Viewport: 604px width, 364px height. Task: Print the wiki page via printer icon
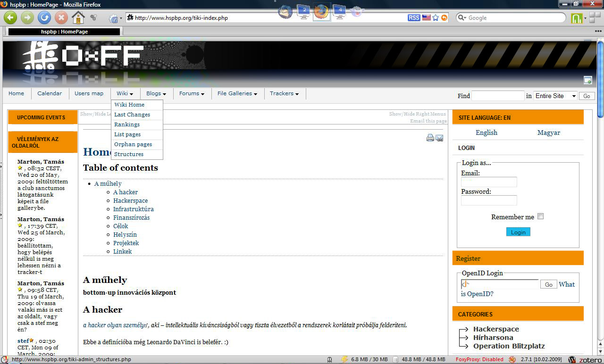430,138
